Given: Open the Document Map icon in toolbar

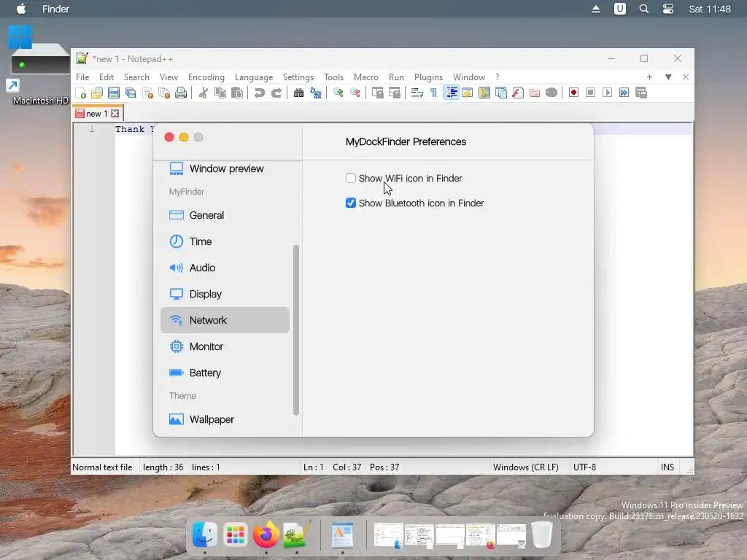Looking at the screenshot, I should [484, 93].
